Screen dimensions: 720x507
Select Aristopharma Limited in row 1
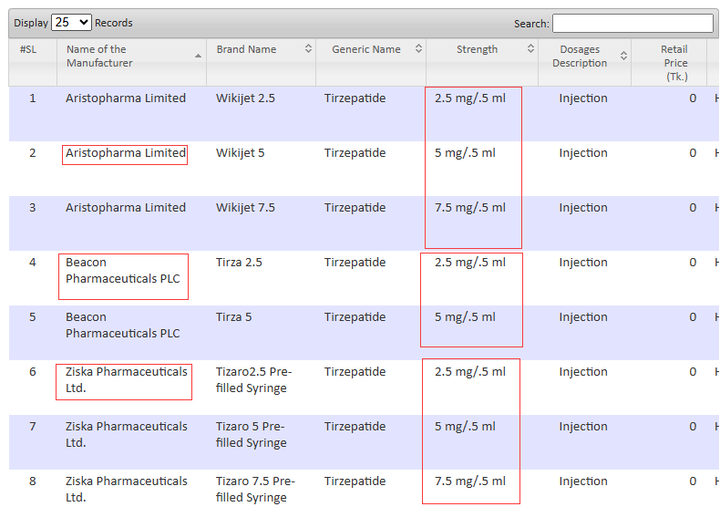(125, 98)
